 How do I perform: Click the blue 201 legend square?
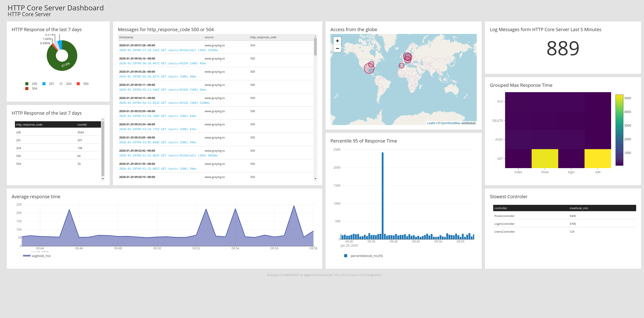(44, 84)
